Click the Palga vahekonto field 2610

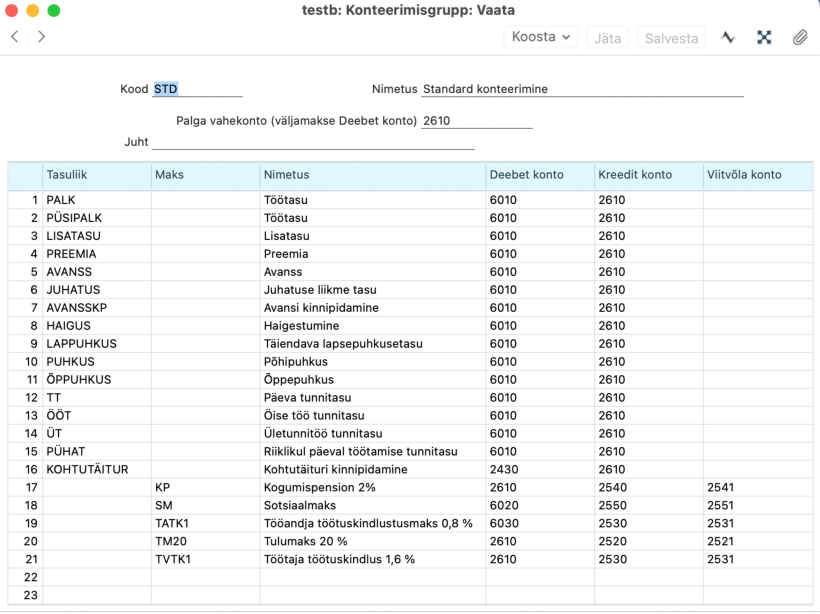pos(476,121)
